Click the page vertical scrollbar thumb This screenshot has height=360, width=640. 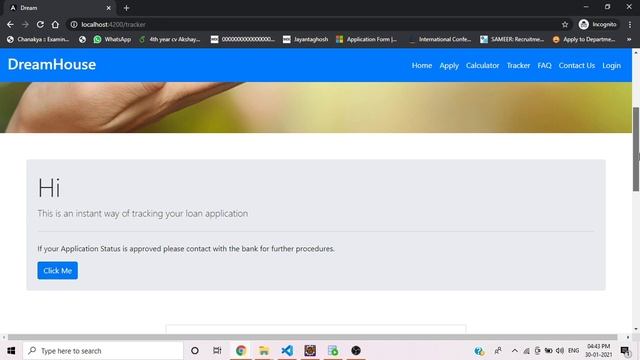636,149
